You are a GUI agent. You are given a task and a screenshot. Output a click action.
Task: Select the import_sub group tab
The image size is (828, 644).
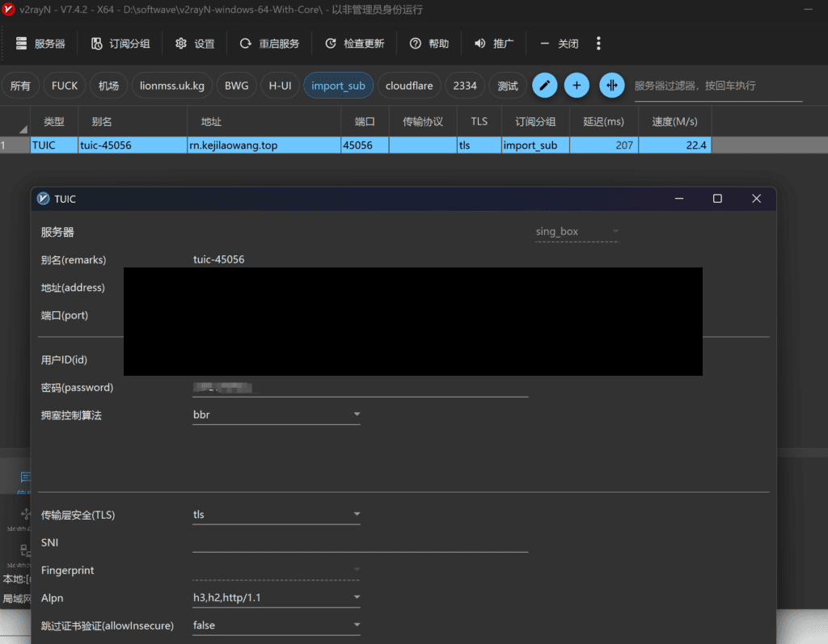(339, 86)
